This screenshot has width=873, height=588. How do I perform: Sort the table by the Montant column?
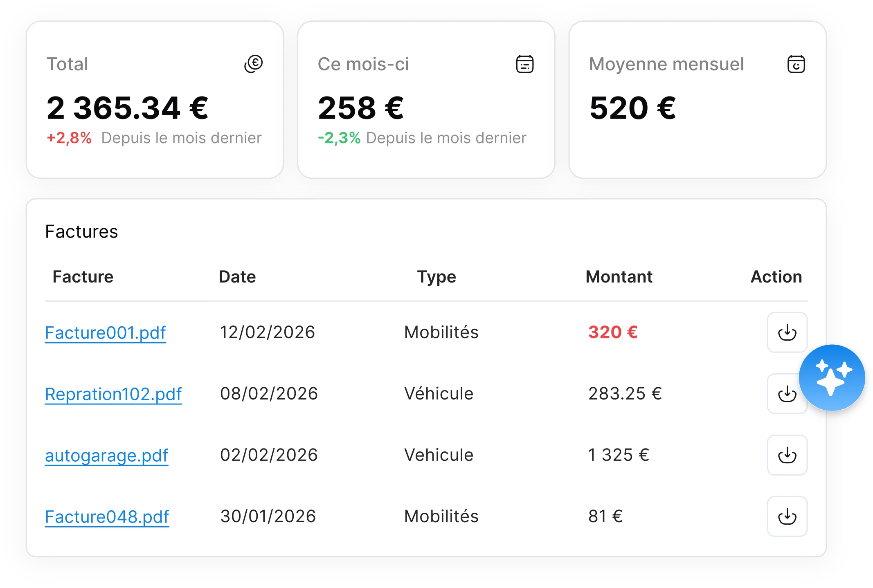tap(619, 276)
